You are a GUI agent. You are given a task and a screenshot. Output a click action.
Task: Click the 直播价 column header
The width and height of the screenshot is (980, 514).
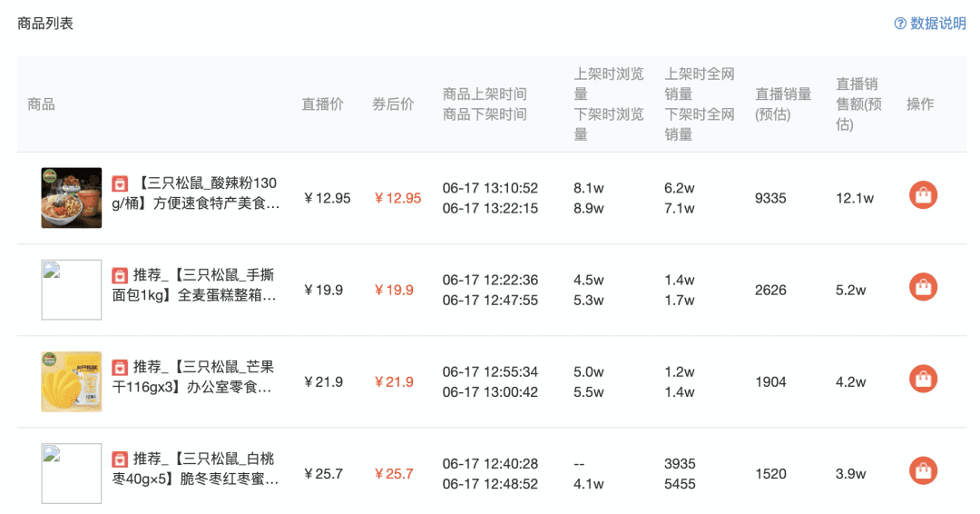click(323, 104)
